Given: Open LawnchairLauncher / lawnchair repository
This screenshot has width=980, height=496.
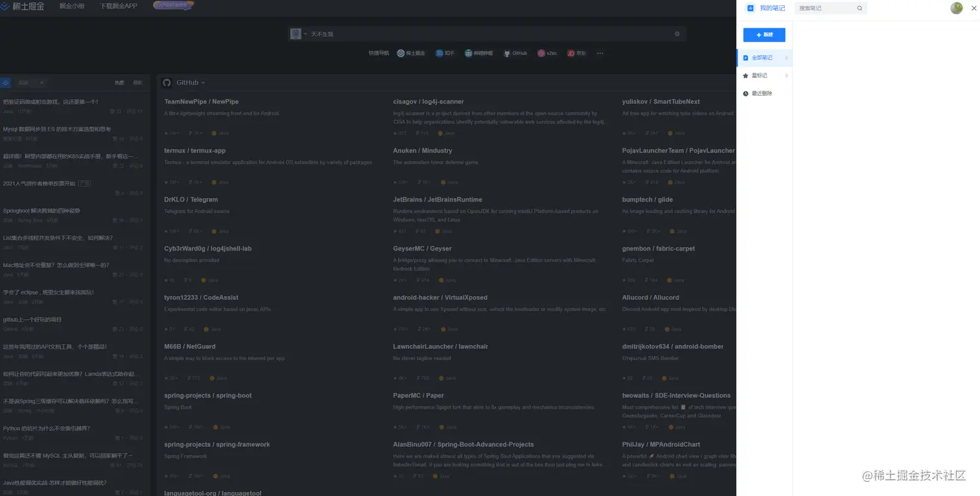Looking at the screenshot, I should pyautogui.click(x=441, y=346).
